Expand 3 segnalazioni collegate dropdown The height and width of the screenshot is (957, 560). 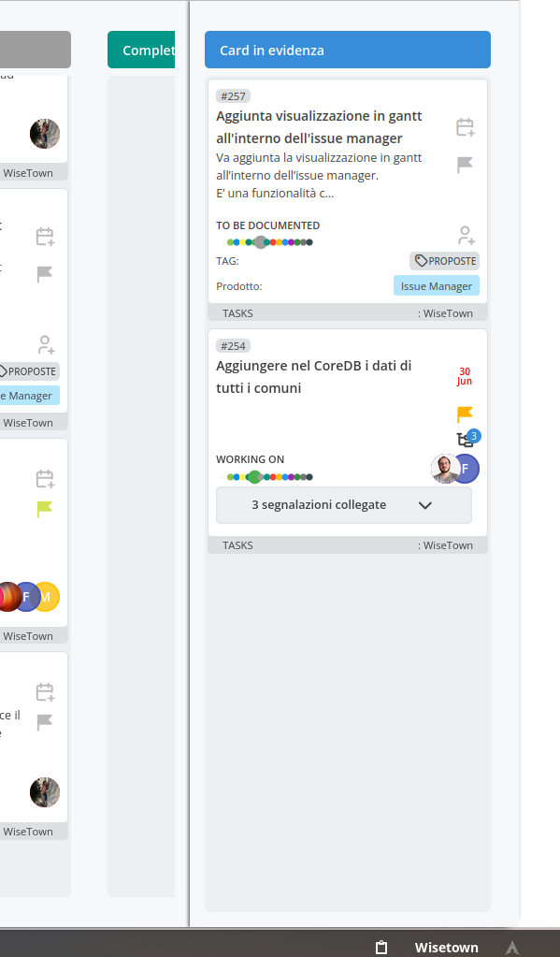pyautogui.click(x=343, y=505)
